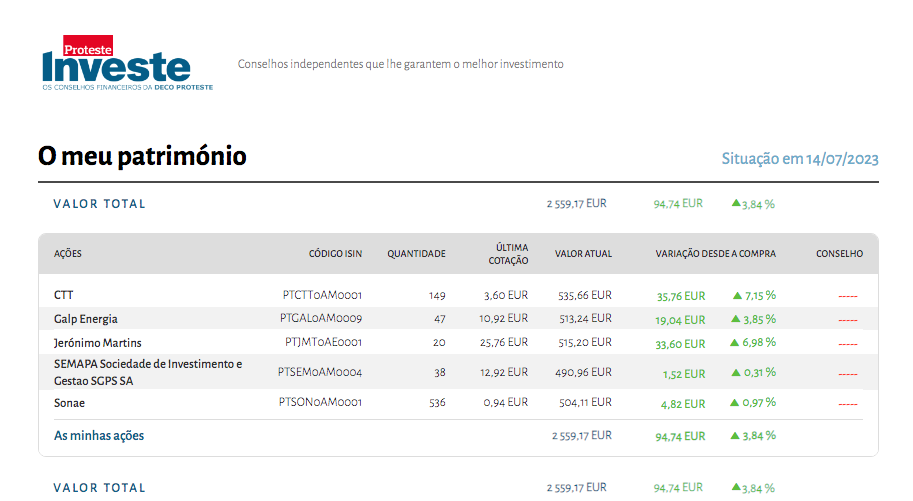This screenshot has width=913, height=501.
Task: Click green up arrow in Sonae row
Action: [737, 402]
